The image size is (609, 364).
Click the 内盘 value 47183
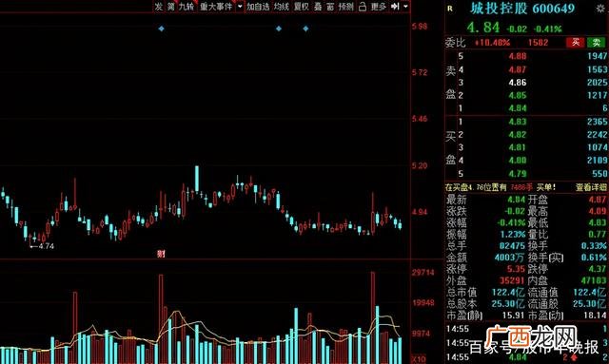594,280
